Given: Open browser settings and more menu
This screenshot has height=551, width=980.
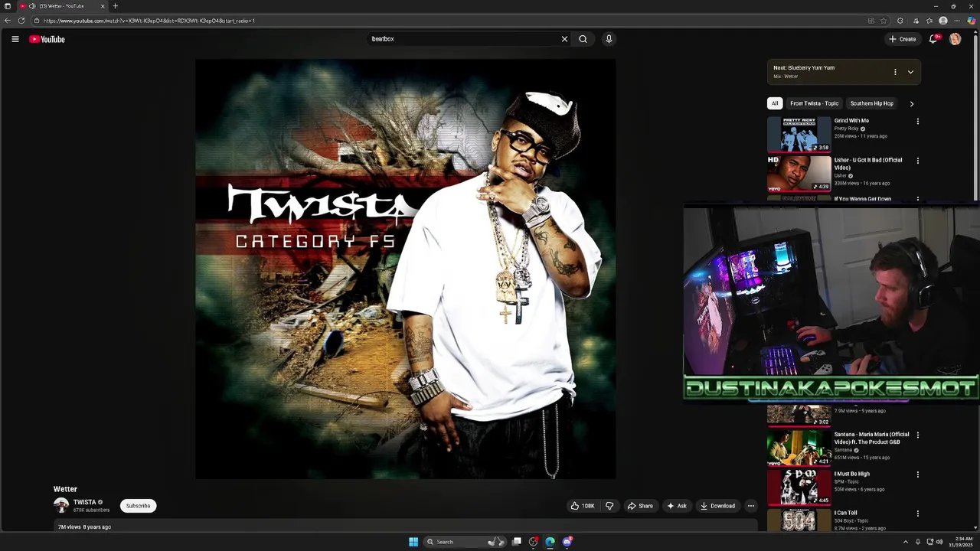Looking at the screenshot, I should pyautogui.click(x=957, y=21).
